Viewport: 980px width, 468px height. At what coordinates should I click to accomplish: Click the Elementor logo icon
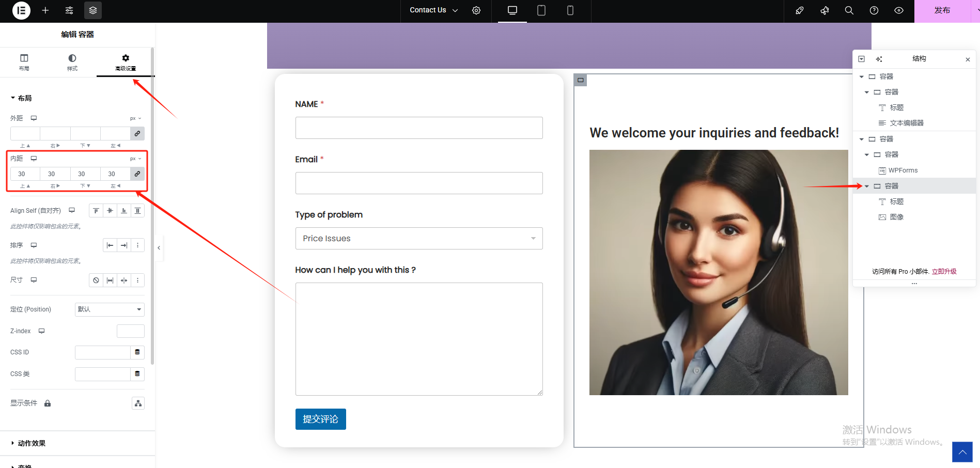(21, 10)
